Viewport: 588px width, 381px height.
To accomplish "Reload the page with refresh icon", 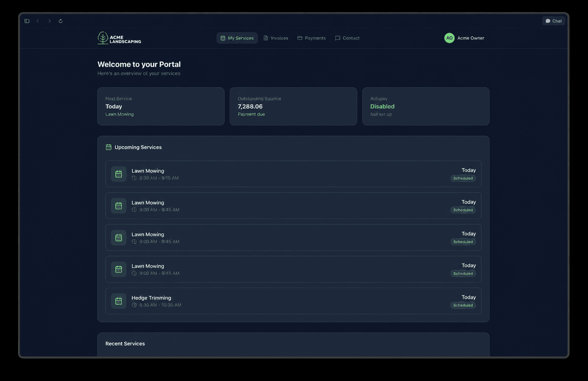I will (x=60, y=21).
